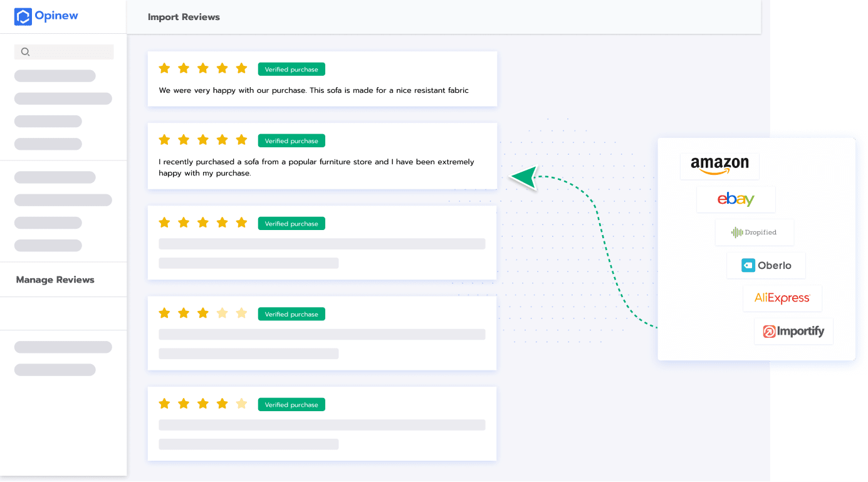Select the AliExpress import source logo

point(782,298)
